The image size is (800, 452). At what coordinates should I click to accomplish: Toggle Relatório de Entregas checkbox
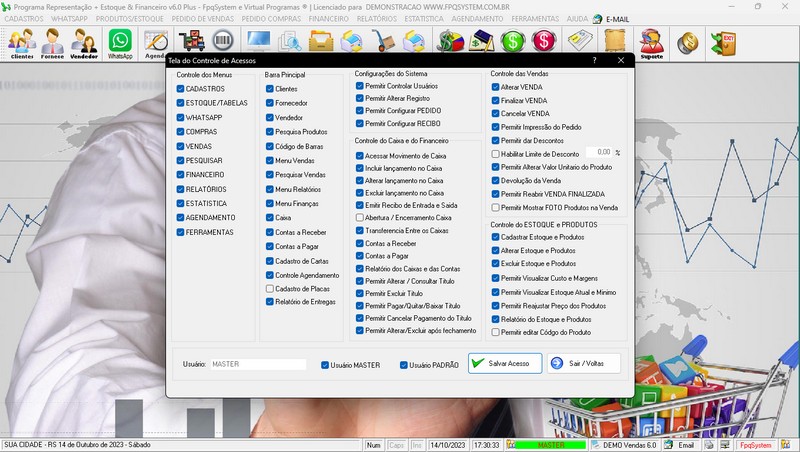pos(270,302)
